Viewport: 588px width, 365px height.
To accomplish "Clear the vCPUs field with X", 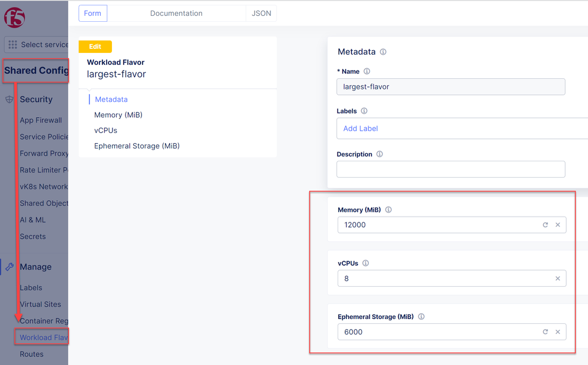I will point(557,278).
